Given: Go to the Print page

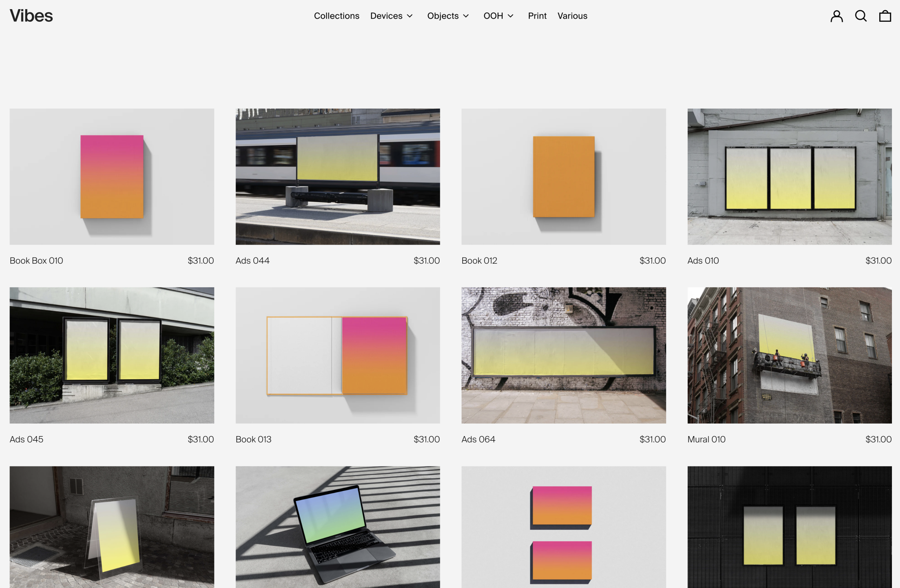Looking at the screenshot, I should tap(537, 16).
